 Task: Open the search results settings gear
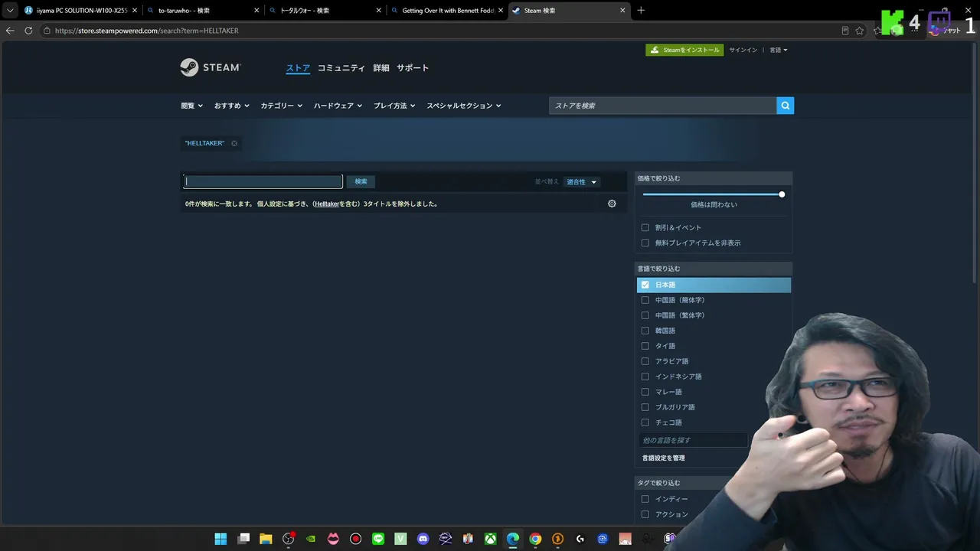612,204
